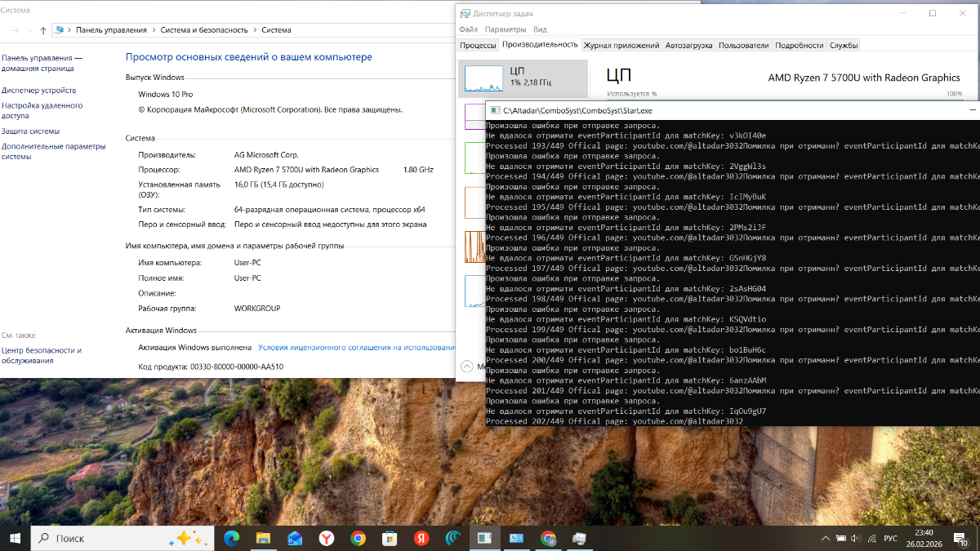Open Microsoft Store from the taskbar

click(390, 538)
